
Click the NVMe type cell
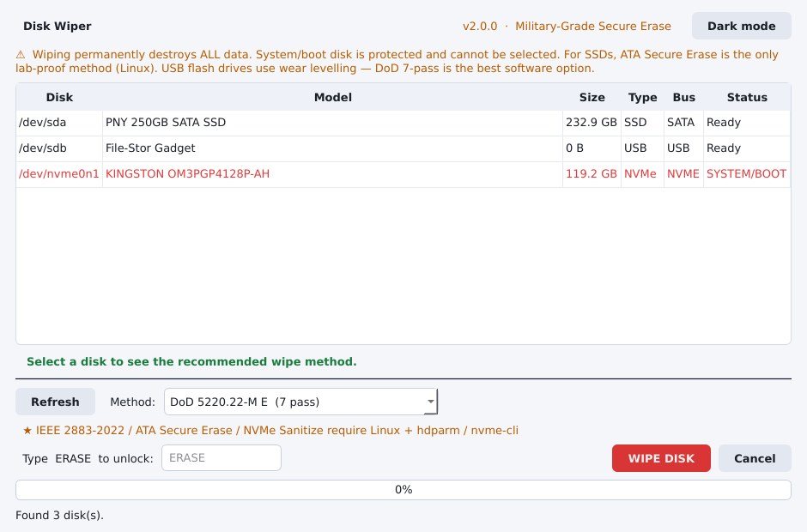pos(642,174)
